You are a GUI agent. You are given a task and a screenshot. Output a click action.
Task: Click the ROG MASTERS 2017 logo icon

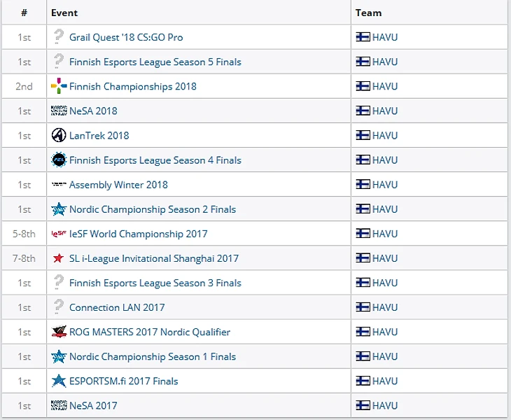click(59, 332)
